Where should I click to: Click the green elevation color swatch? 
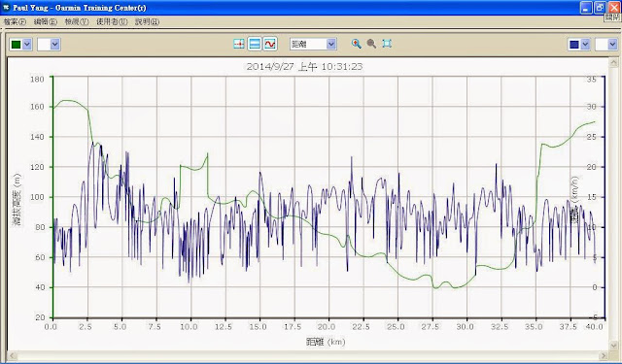coord(17,45)
